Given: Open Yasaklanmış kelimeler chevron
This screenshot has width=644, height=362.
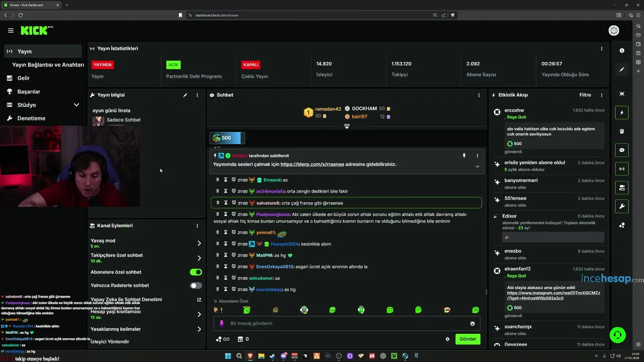Looking at the screenshot, I should coord(199,329).
